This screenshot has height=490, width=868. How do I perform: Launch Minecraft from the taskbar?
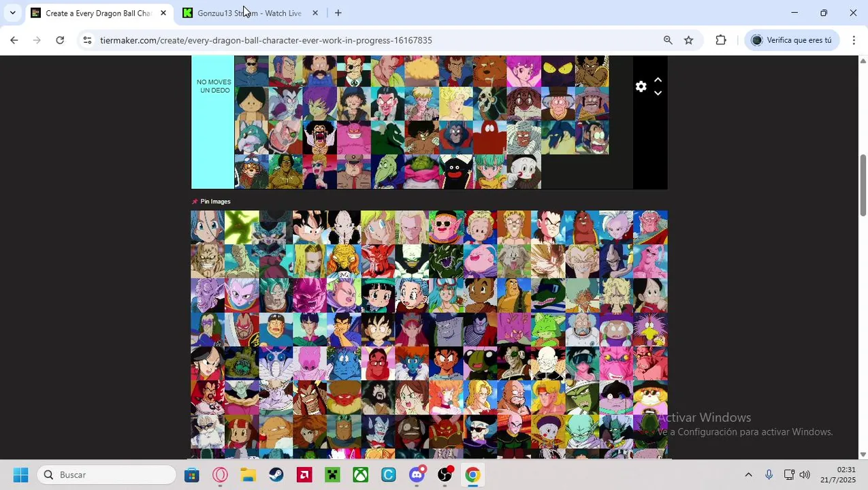coord(332,475)
